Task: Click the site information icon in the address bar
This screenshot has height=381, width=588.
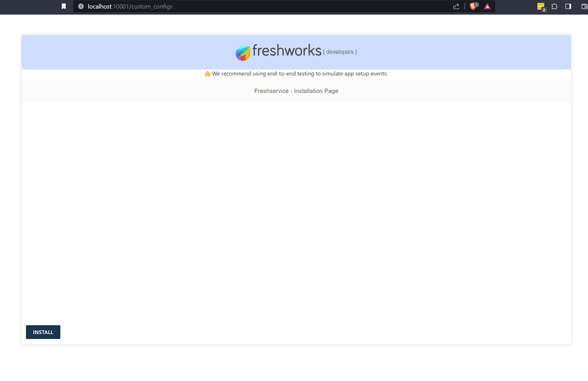Action: [80, 7]
